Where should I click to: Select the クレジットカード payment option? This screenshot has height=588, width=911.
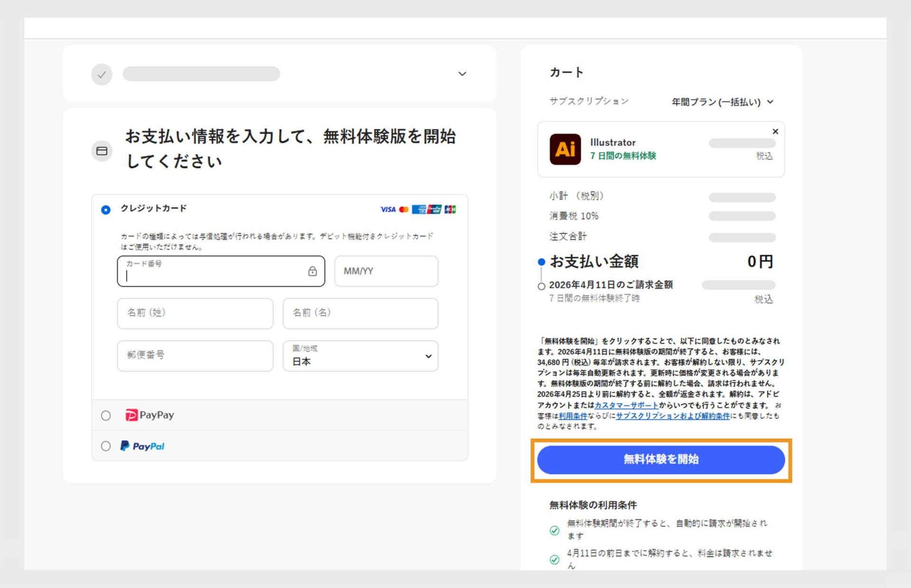(106, 209)
